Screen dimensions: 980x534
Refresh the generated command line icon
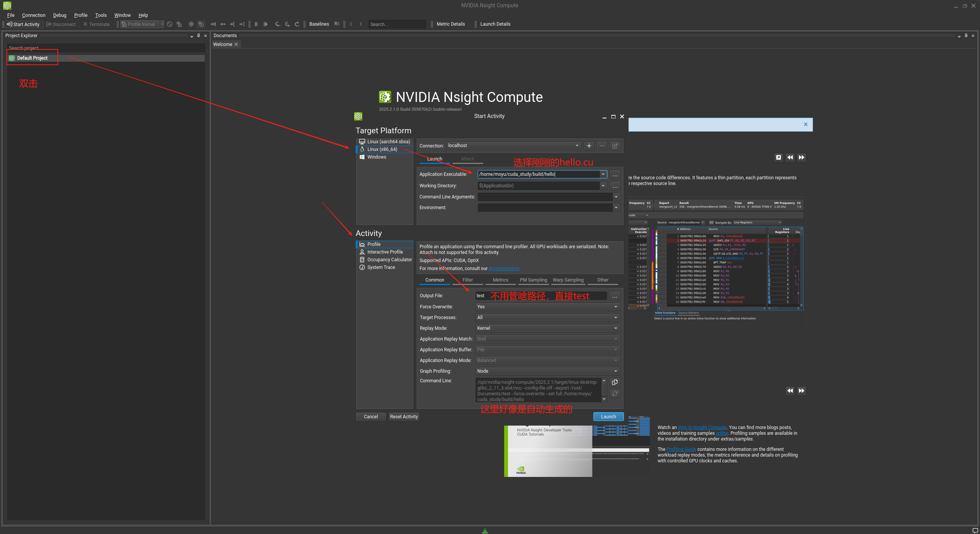point(614,394)
